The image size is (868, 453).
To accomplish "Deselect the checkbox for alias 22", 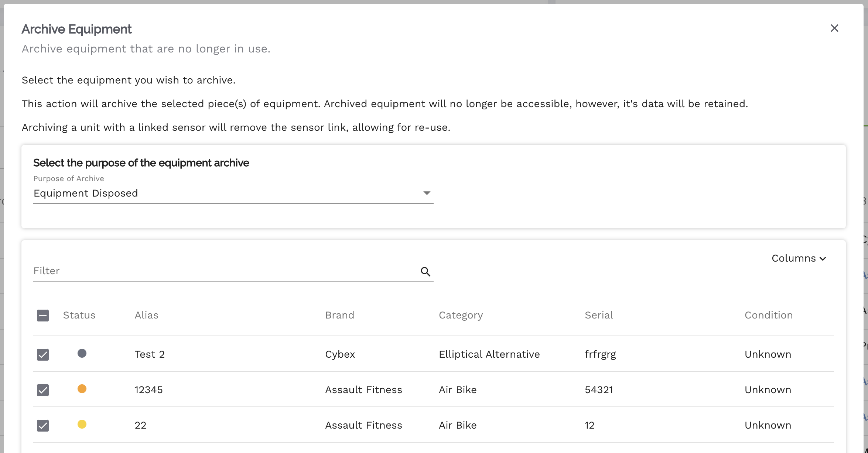I will click(x=43, y=426).
